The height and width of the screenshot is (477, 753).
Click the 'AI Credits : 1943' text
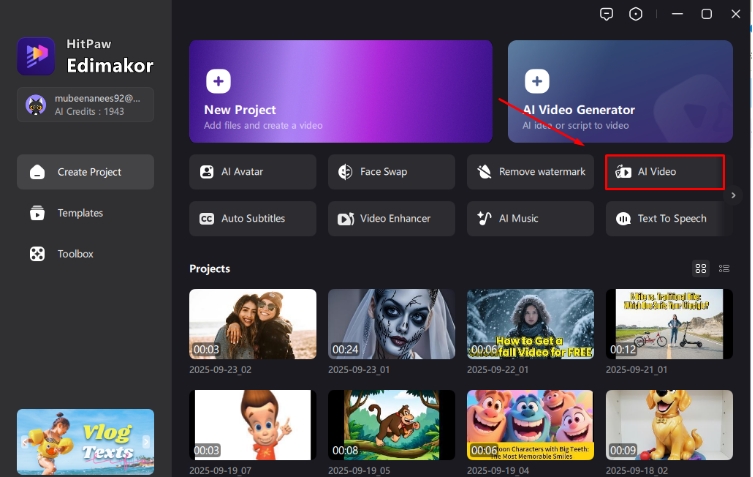coord(89,111)
